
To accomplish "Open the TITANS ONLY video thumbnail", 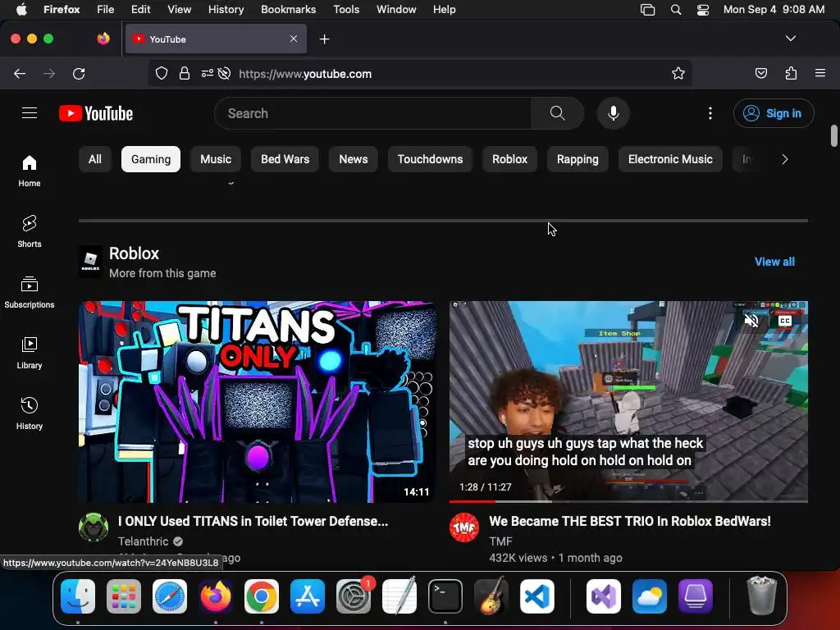I will pos(257,402).
